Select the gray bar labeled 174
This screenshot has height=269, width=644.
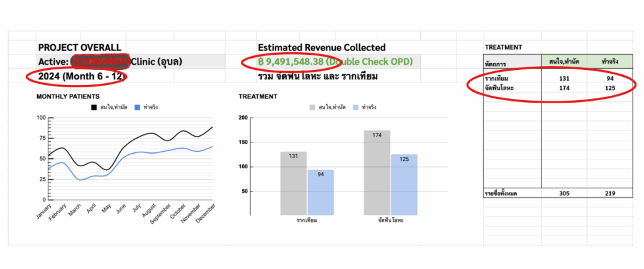click(377, 172)
